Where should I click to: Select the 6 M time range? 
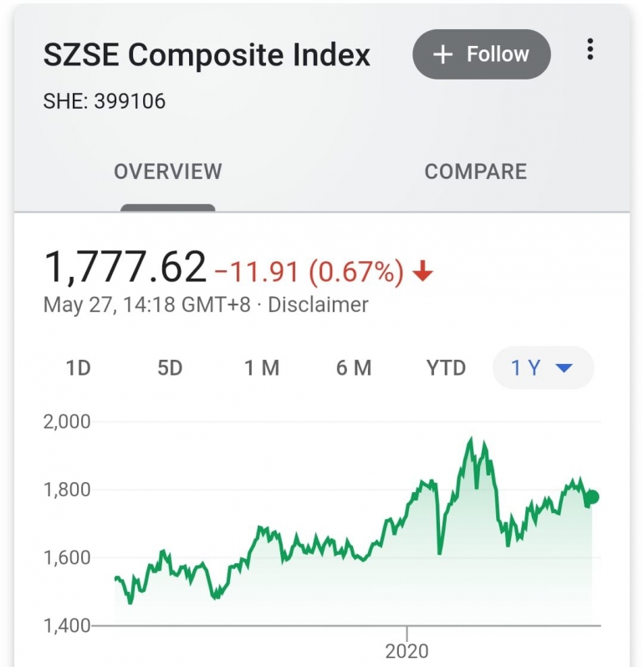coord(354,368)
